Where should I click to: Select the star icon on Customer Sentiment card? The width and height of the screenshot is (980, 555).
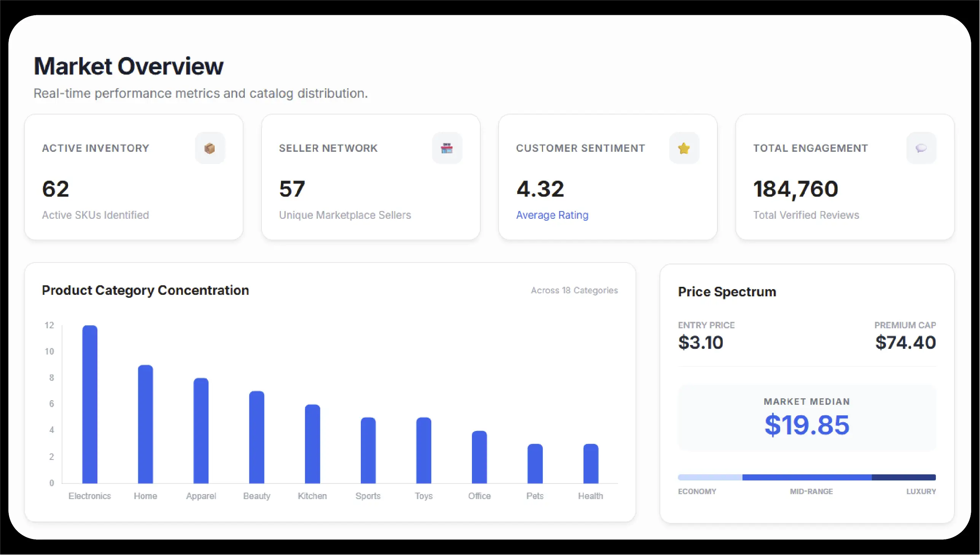(x=684, y=148)
